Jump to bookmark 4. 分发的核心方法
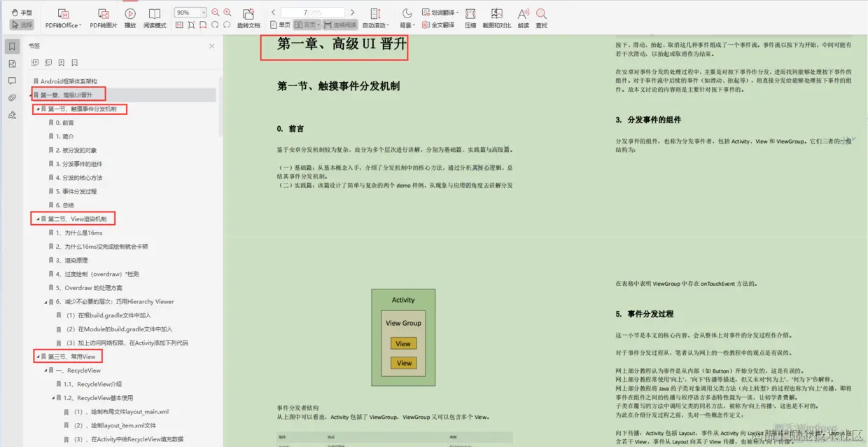 [x=75, y=177]
